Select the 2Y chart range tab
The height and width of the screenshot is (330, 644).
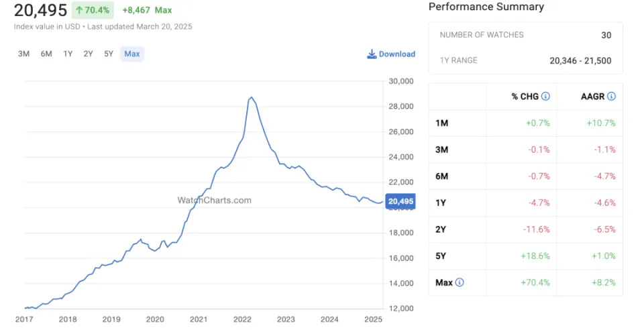(88, 54)
